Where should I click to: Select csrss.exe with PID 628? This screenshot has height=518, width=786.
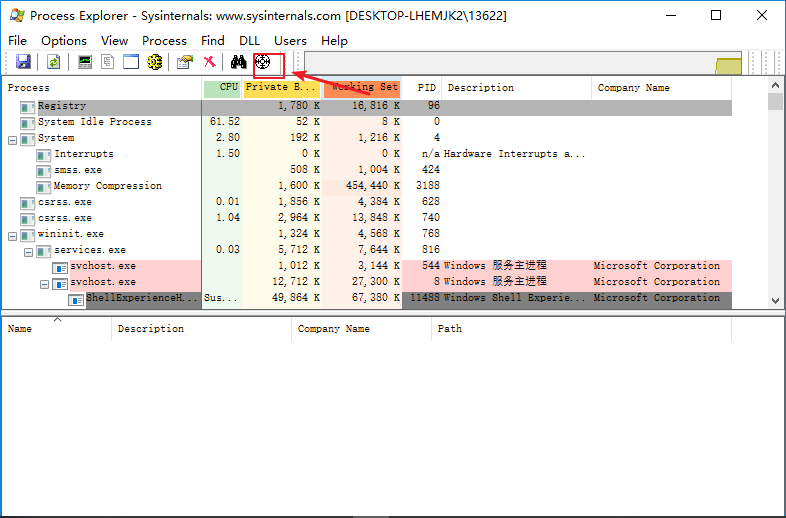pos(367,202)
